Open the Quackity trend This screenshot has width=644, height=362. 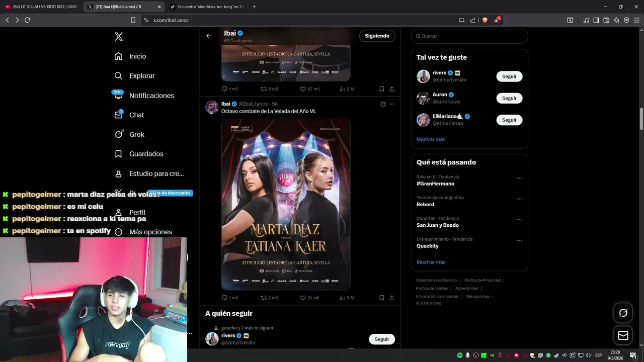(427, 246)
